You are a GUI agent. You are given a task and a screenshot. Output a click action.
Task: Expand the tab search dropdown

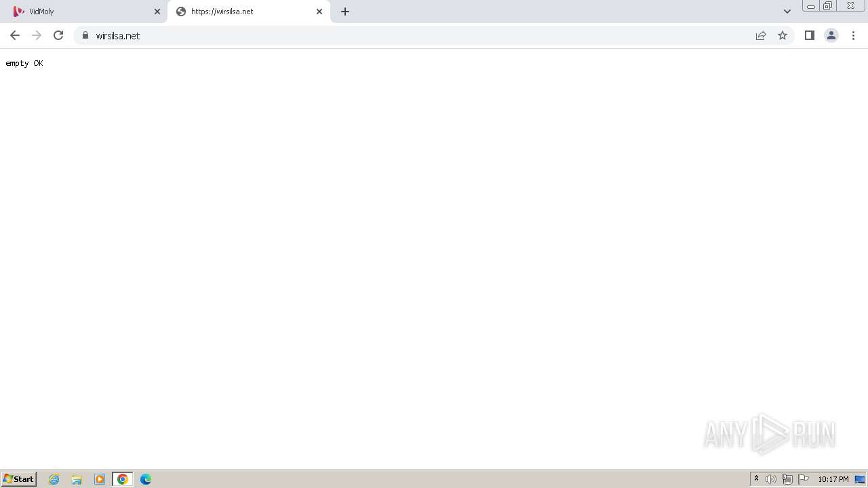click(x=787, y=12)
